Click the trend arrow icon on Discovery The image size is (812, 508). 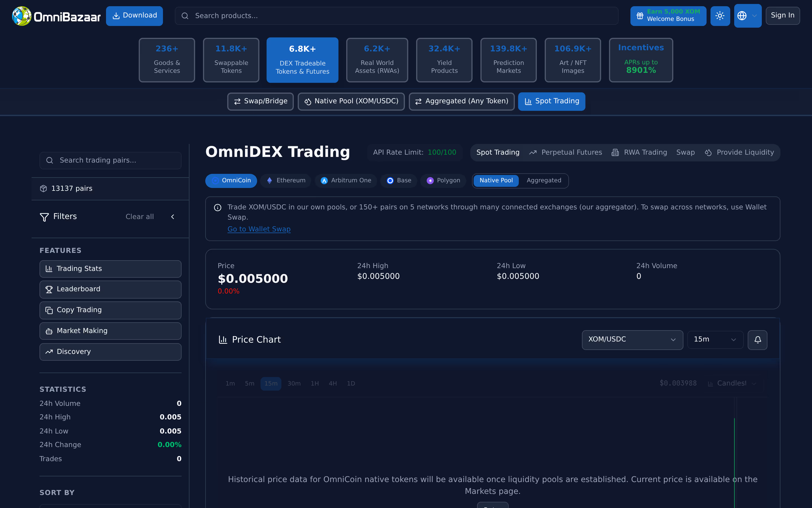coord(49,352)
